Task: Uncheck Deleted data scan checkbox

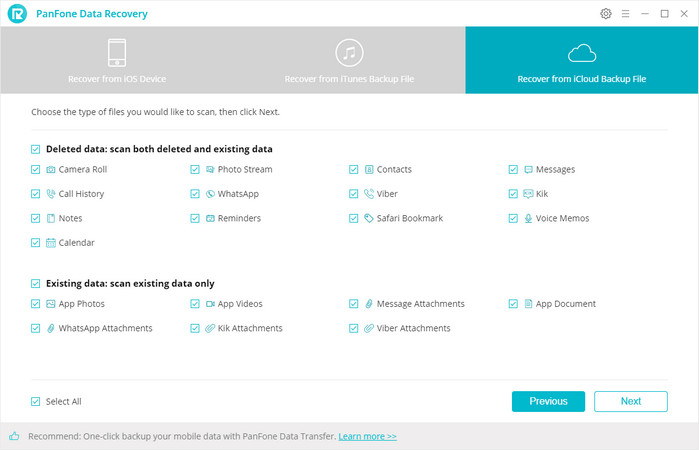Action: (x=36, y=149)
